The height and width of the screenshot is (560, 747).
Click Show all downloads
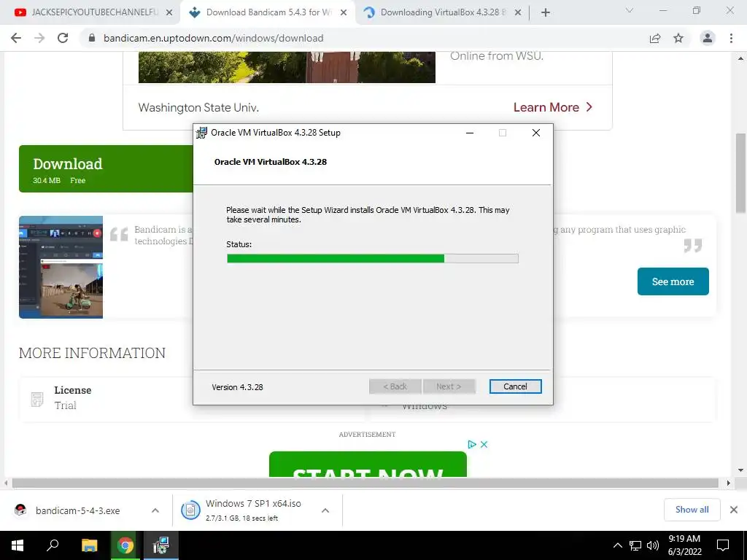(x=692, y=510)
